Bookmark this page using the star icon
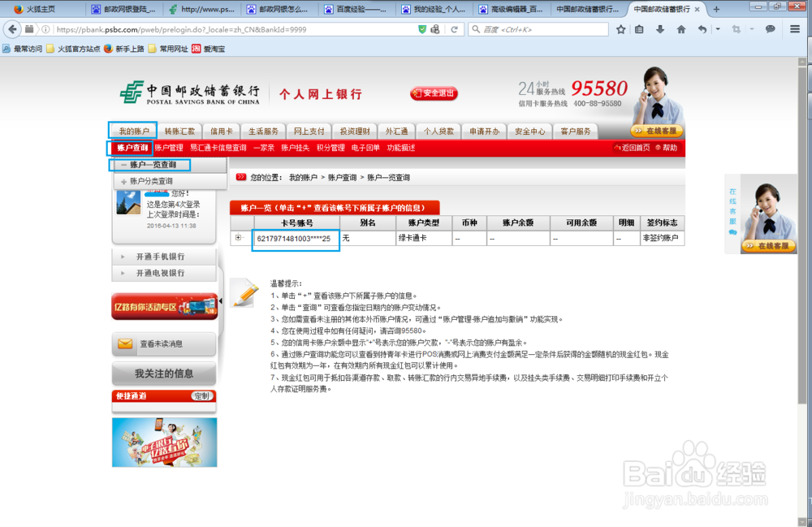The height and width of the screenshot is (527, 812). [621, 29]
